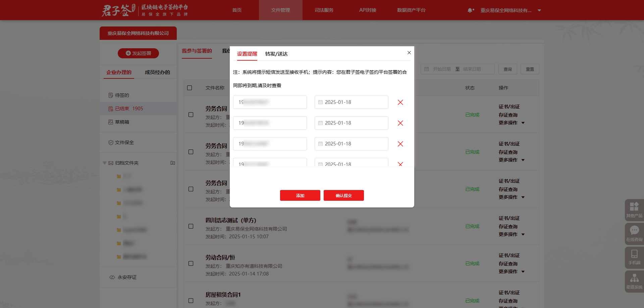
Task: Click the new folder icon beside 归档文件夹
Action: [173, 163]
